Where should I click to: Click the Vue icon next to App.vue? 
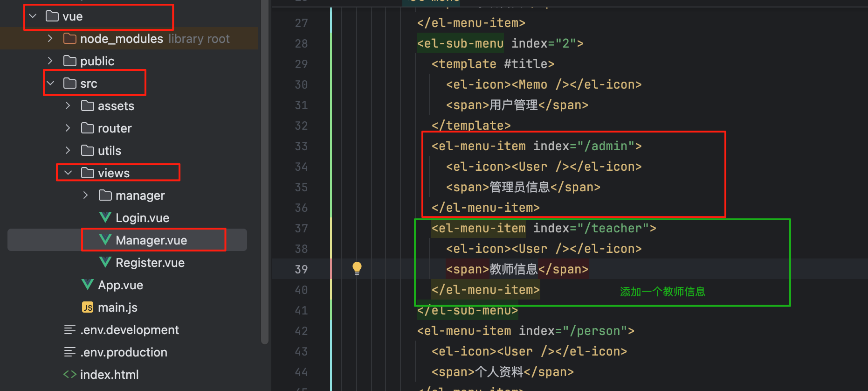88,285
